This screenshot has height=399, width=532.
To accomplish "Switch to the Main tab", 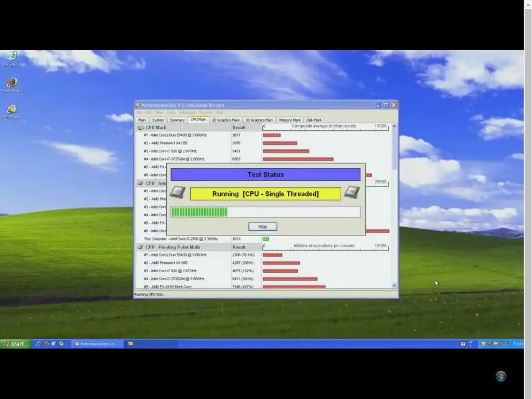I will point(142,120).
